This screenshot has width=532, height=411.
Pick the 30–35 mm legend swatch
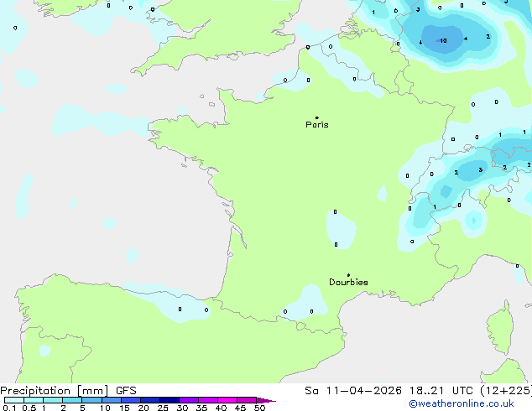188,400
